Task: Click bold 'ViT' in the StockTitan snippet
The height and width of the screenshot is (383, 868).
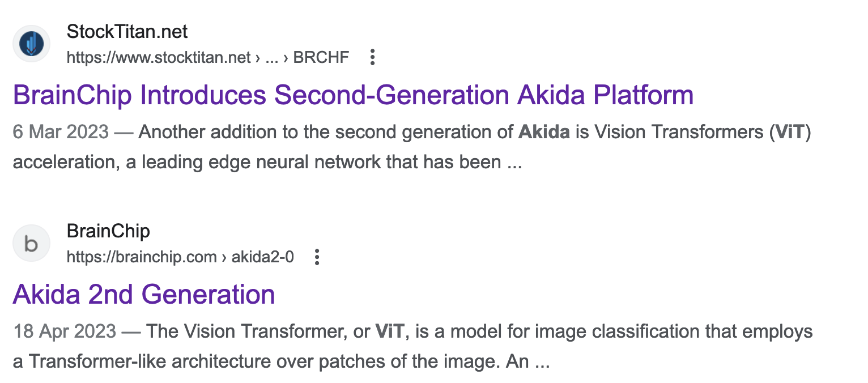Action: [790, 133]
